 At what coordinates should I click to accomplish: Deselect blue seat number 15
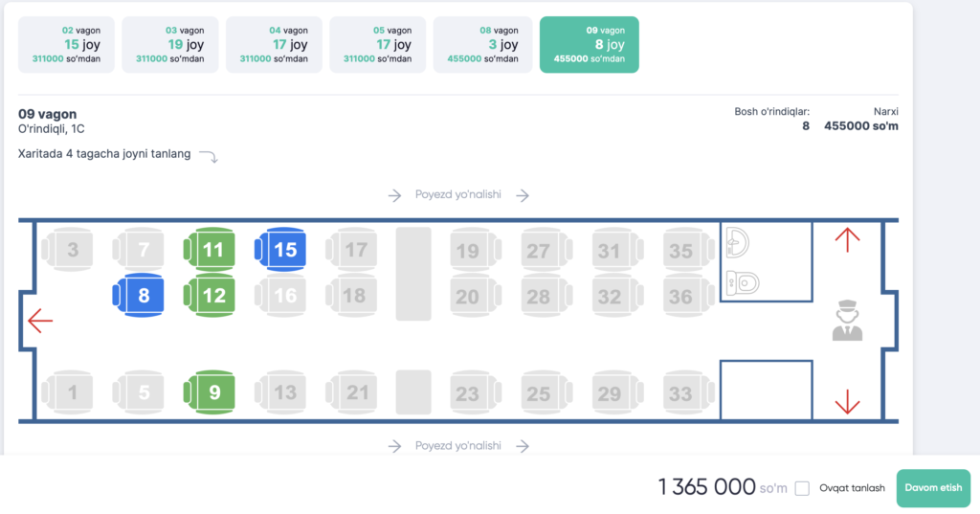(x=280, y=250)
